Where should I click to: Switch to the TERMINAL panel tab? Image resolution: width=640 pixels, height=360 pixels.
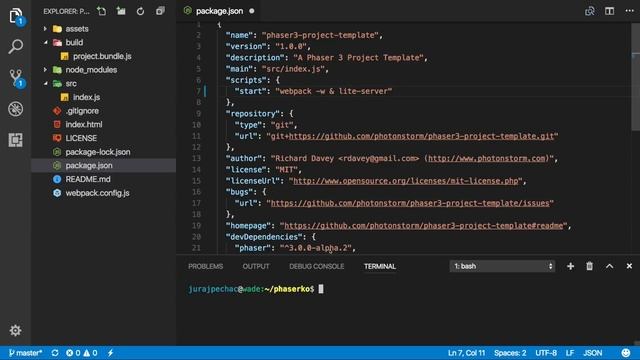[x=380, y=266]
